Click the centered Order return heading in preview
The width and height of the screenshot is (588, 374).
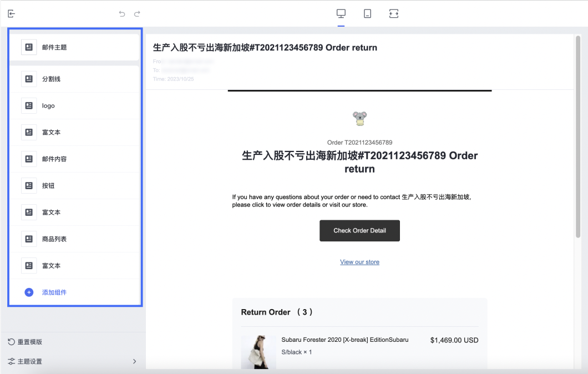point(359,162)
